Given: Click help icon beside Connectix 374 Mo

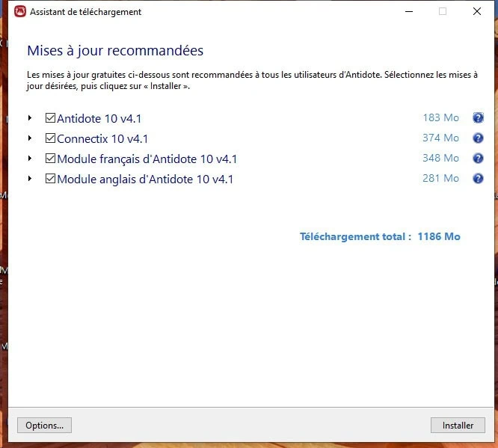Looking at the screenshot, I should click(478, 138).
